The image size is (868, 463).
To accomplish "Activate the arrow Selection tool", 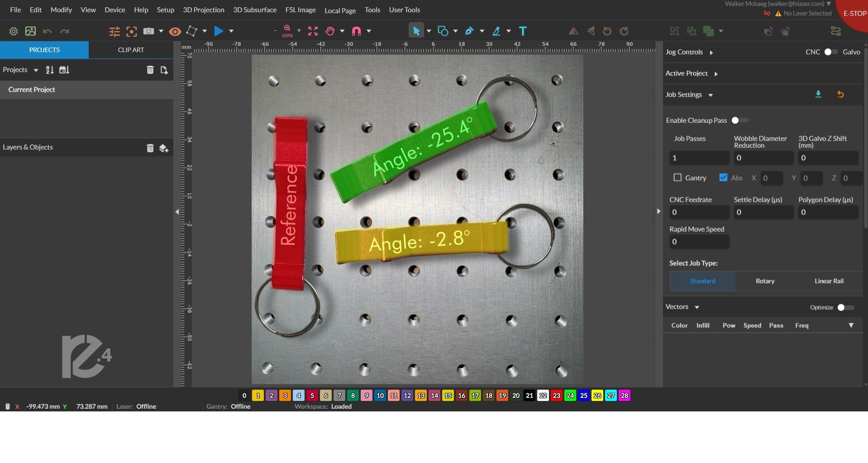I will (x=416, y=31).
